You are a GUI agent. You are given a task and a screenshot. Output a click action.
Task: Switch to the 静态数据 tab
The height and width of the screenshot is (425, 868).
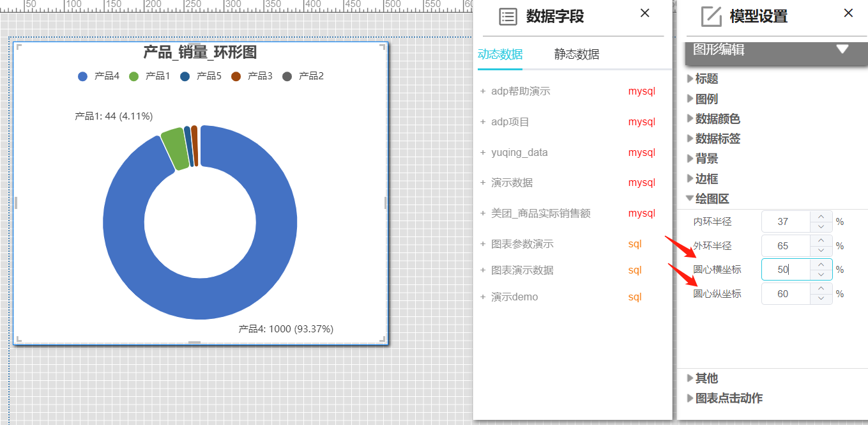[x=577, y=54]
